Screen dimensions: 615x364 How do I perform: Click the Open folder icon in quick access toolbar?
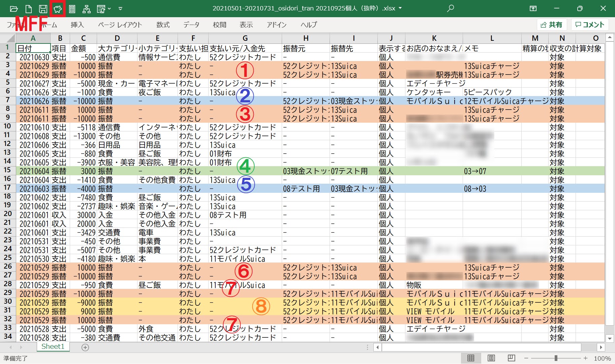pyautogui.click(x=13, y=9)
